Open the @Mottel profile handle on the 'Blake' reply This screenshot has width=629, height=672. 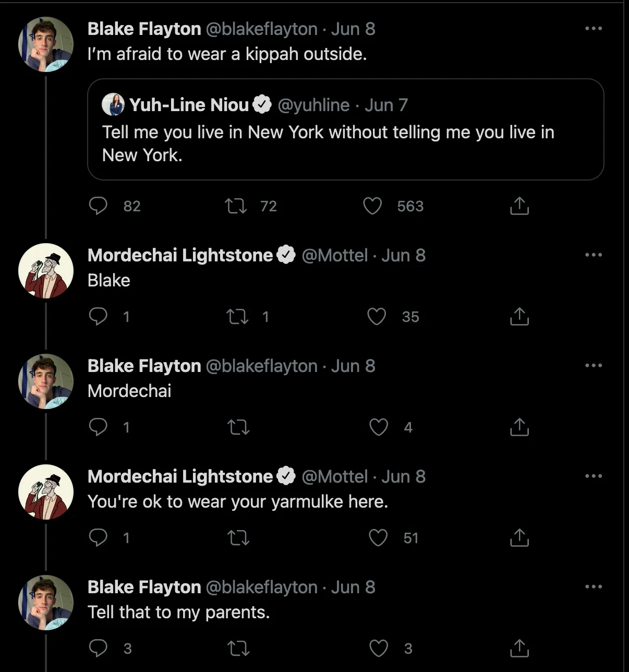point(335,255)
